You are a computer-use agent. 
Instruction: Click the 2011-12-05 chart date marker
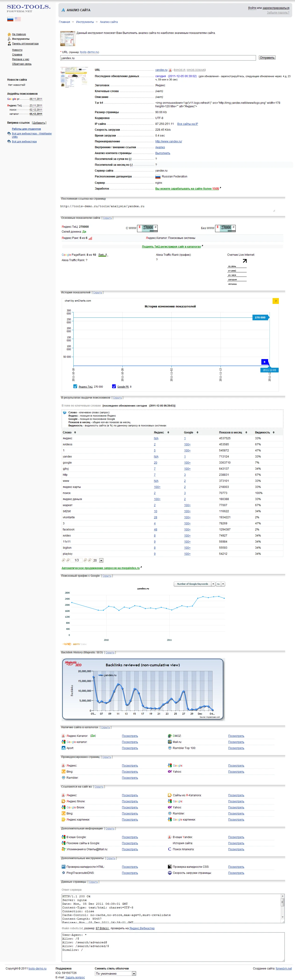269,370
